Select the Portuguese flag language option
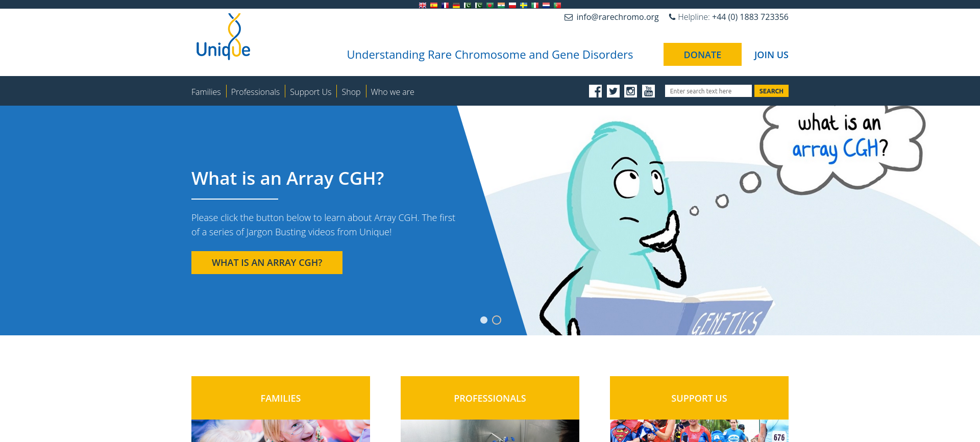This screenshot has height=442, width=980. click(557, 5)
